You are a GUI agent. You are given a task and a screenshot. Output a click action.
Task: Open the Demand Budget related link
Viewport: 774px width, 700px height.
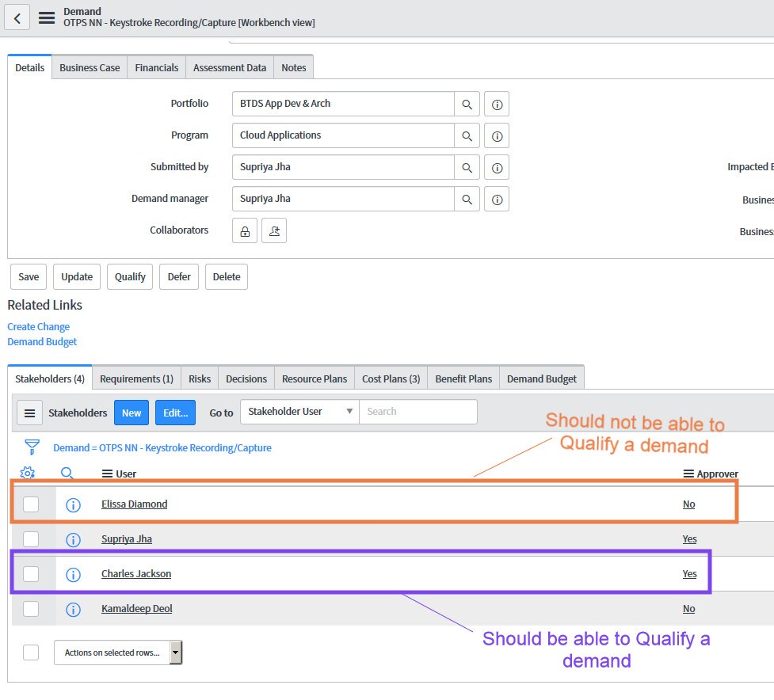pyautogui.click(x=42, y=341)
